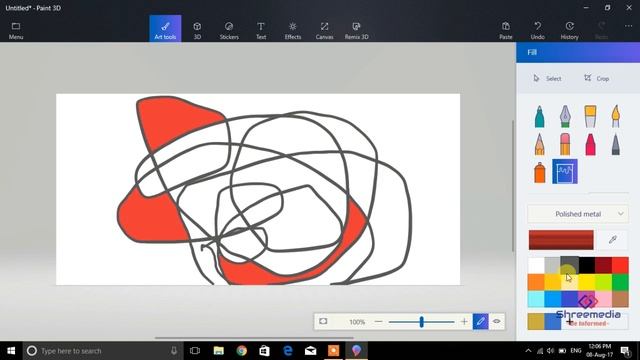Select the Pencil tool
The height and width of the screenshot is (360, 640).
point(540,144)
